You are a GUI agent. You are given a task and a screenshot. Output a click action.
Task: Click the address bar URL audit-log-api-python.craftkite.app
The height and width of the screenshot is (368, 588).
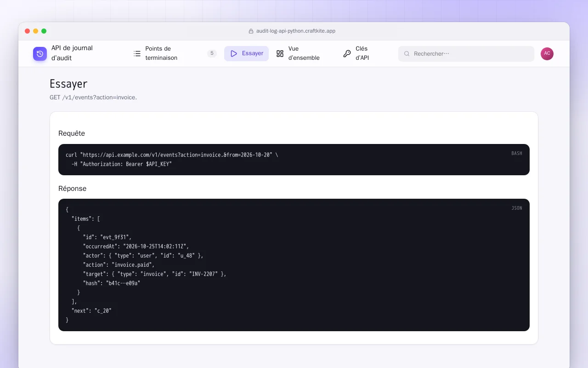[296, 31]
